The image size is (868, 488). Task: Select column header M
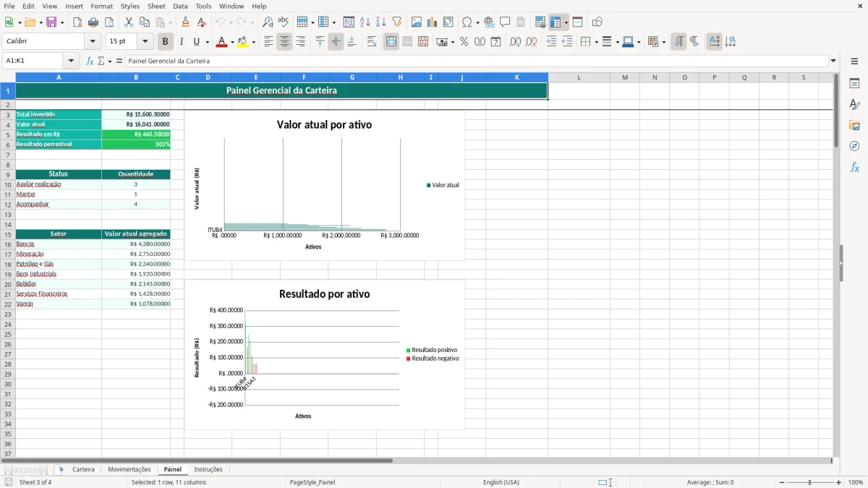625,77
